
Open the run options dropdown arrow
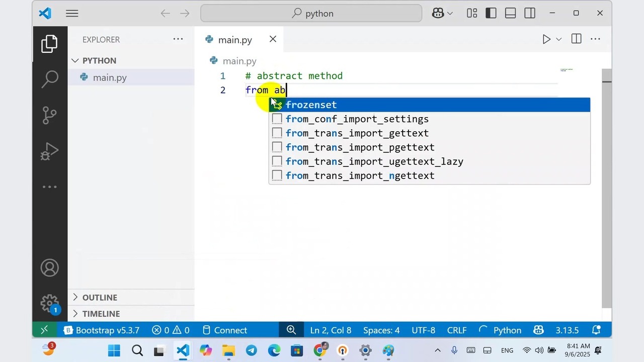(x=558, y=39)
